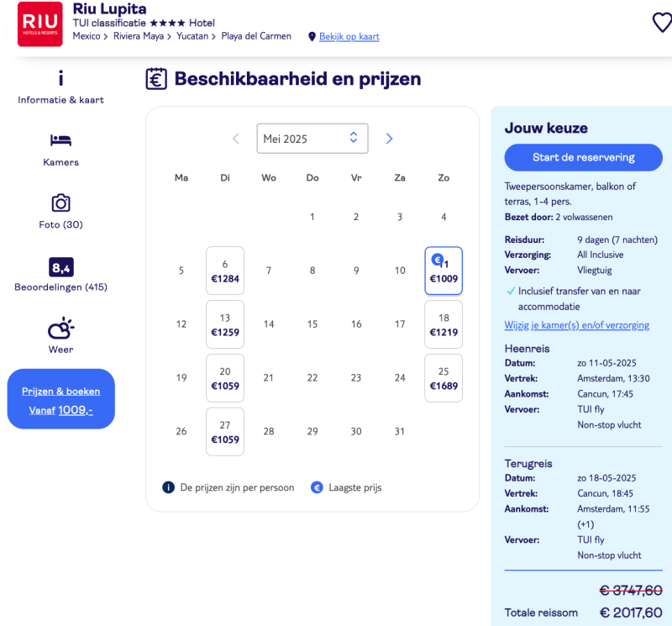
Task: Go to previous month with left chevron
Action: pos(236,139)
